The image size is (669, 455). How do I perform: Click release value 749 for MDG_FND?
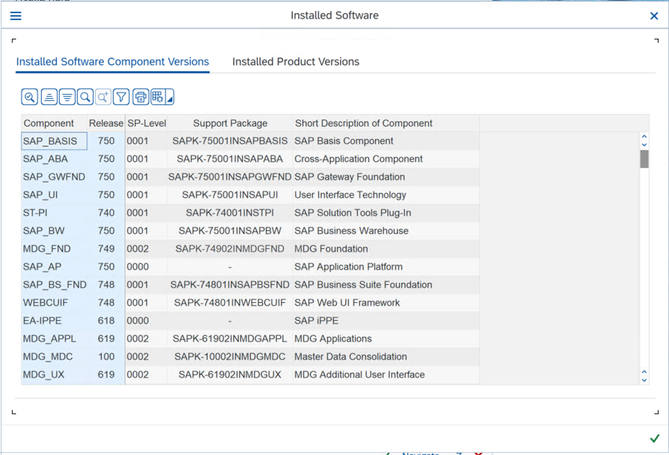(106, 248)
